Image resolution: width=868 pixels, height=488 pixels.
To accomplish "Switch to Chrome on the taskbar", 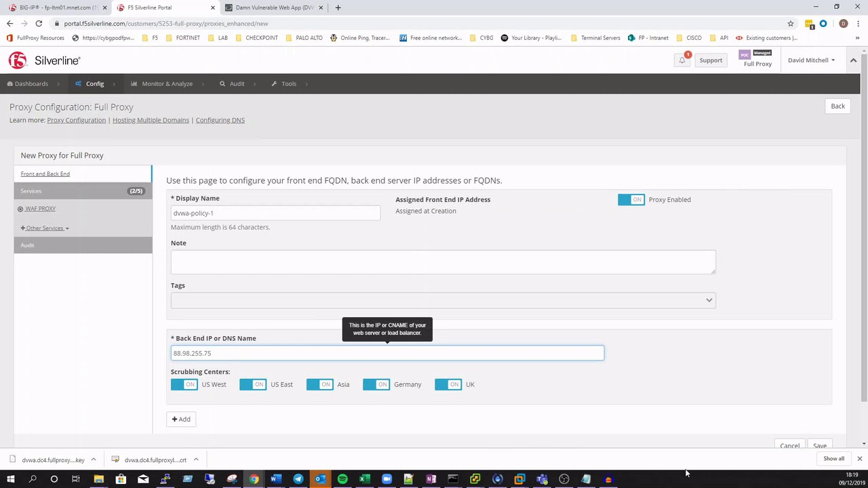I will pyautogui.click(x=254, y=479).
